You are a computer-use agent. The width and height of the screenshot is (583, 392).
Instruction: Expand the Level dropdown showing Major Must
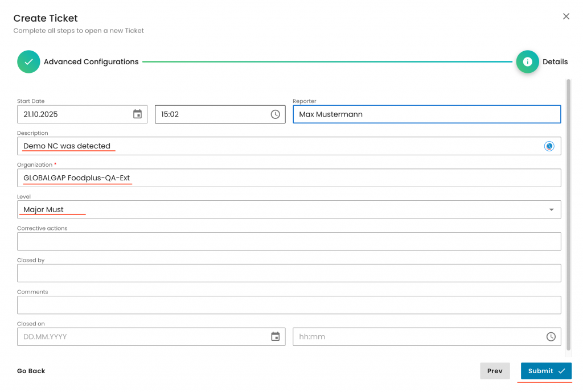click(x=551, y=210)
